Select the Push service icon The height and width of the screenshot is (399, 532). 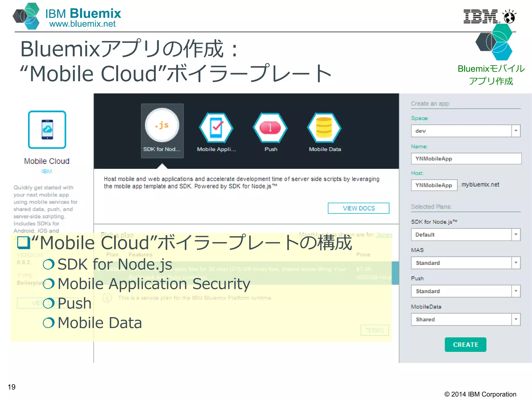(270, 128)
